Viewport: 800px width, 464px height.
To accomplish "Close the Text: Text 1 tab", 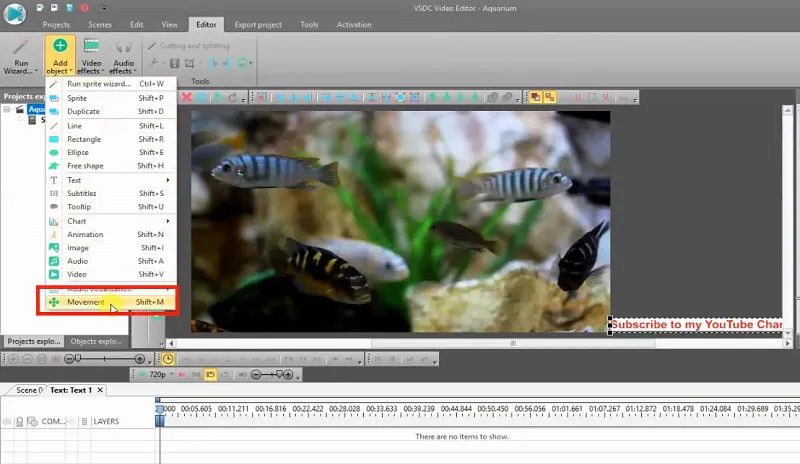I will [x=100, y=390].
